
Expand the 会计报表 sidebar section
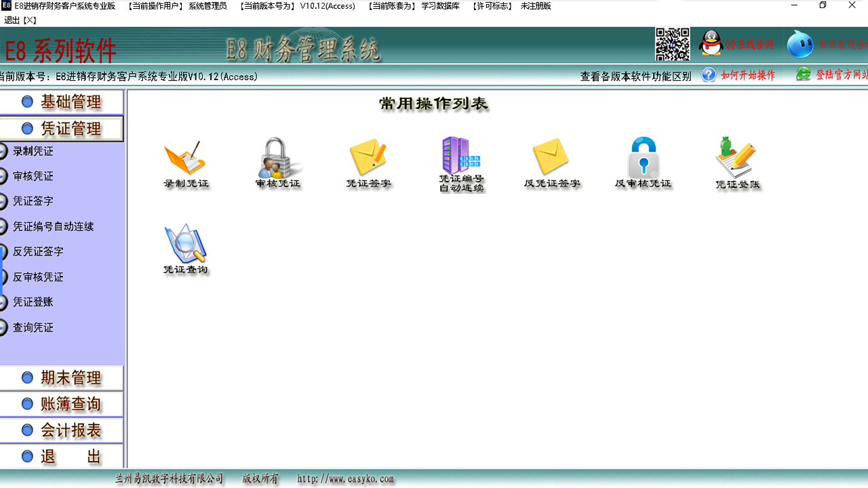coord(62,430)
